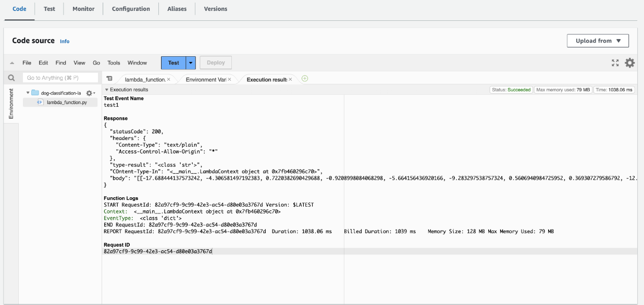Collapse the Execution results section

pyautogui.click(x=106, y=90)
